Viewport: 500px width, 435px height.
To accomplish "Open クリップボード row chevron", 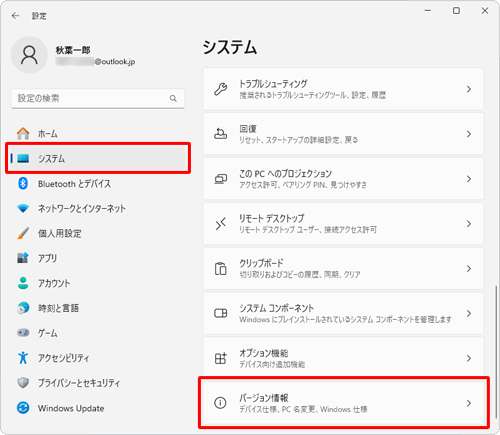I will click(x=469, y=269).
